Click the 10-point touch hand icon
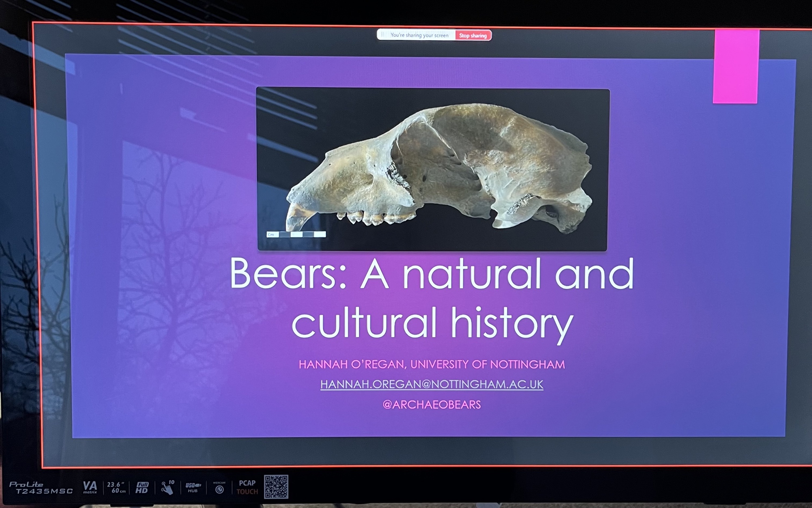The height and width of the screenshot is (508, 812). coord(167,487)
